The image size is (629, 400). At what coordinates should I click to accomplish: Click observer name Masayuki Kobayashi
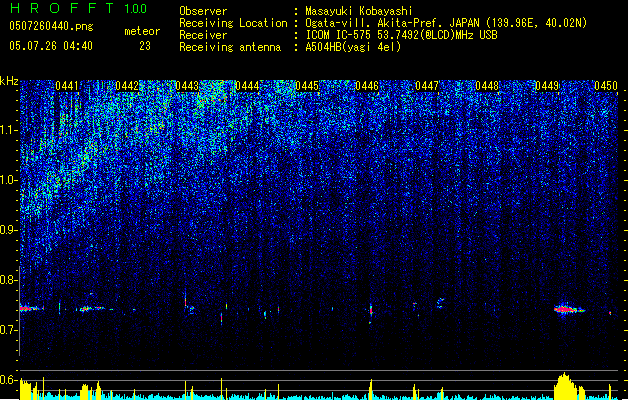pyautogui.click(x=359, y=11)
